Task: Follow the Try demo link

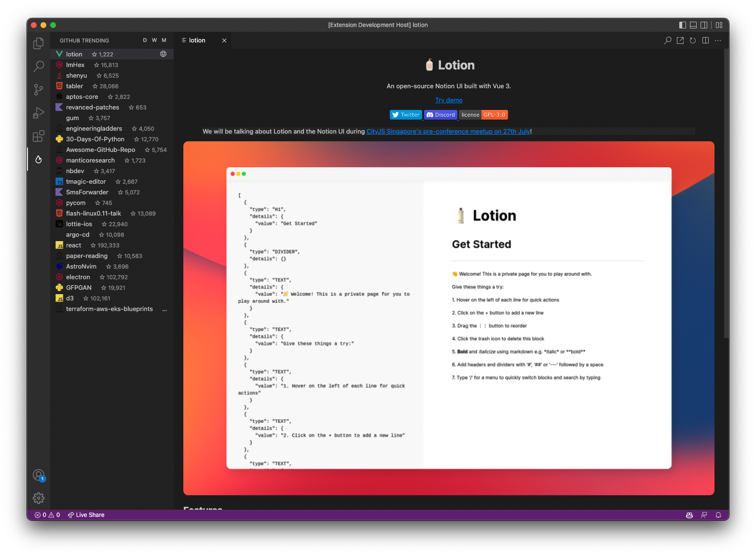Action: coord(449,100)
